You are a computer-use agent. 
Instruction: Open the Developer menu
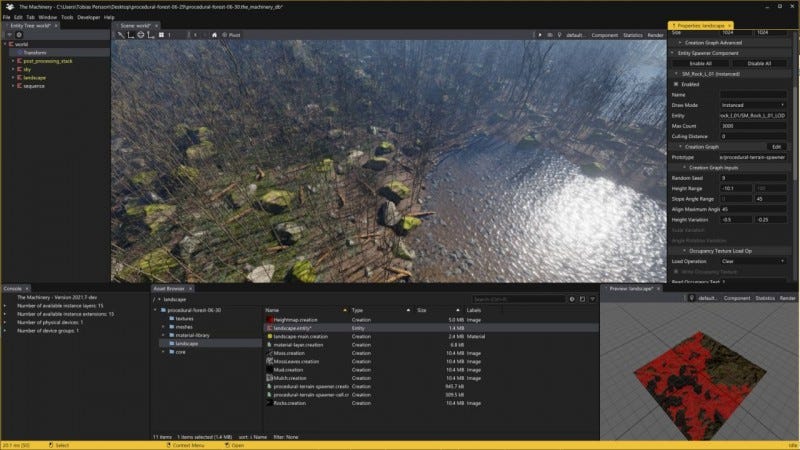coord(88,17)
